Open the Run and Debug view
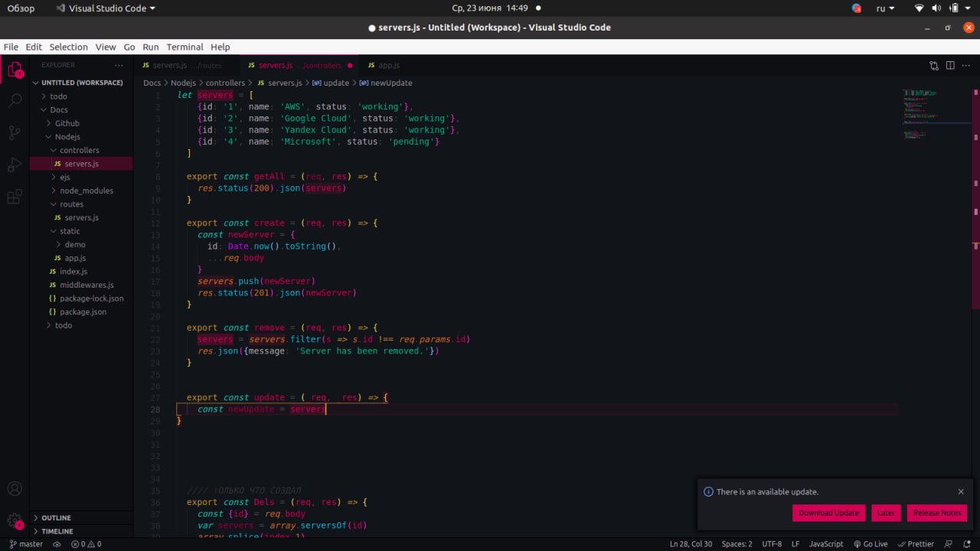Viewport: 980px width, 551px height. coord(15,165)
